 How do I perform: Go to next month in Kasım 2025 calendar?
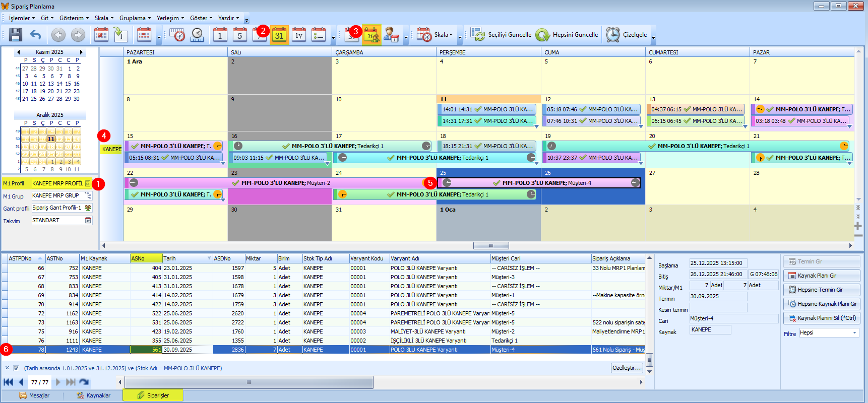(81, 52)
